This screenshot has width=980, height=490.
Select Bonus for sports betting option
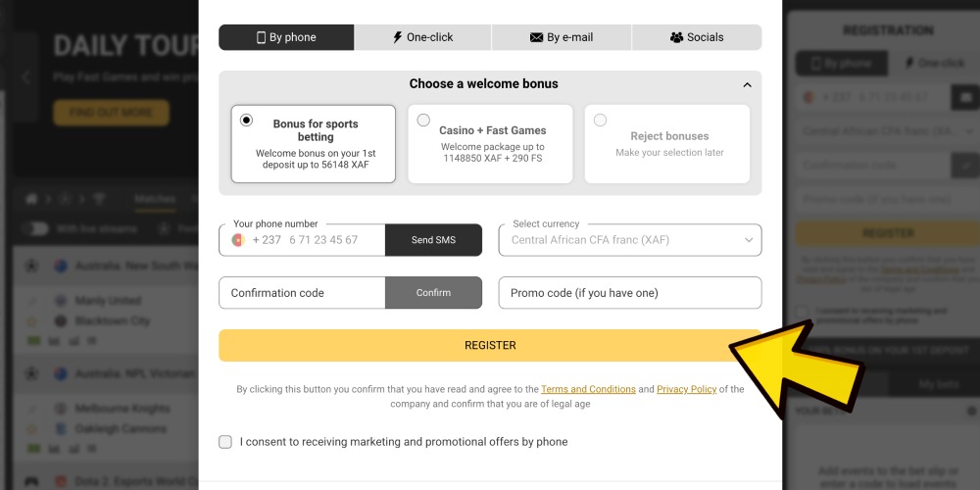(x=314, y=144)
